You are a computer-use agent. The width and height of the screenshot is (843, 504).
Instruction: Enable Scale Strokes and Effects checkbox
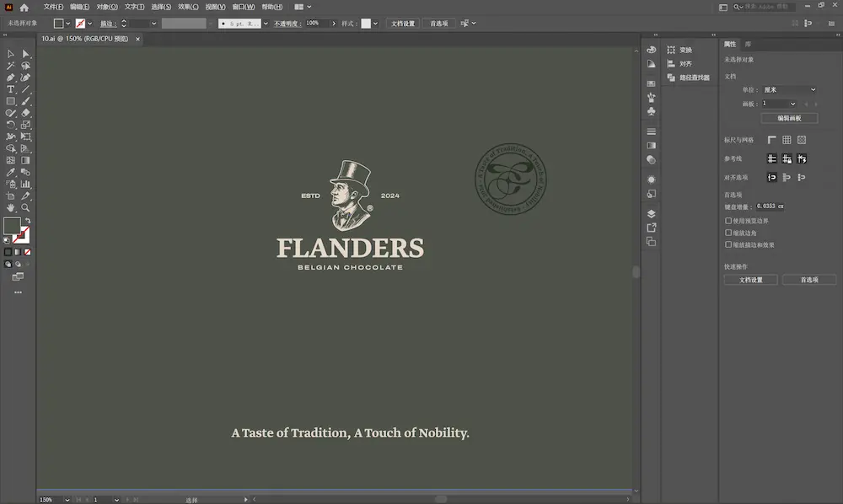tap(728, 244)
